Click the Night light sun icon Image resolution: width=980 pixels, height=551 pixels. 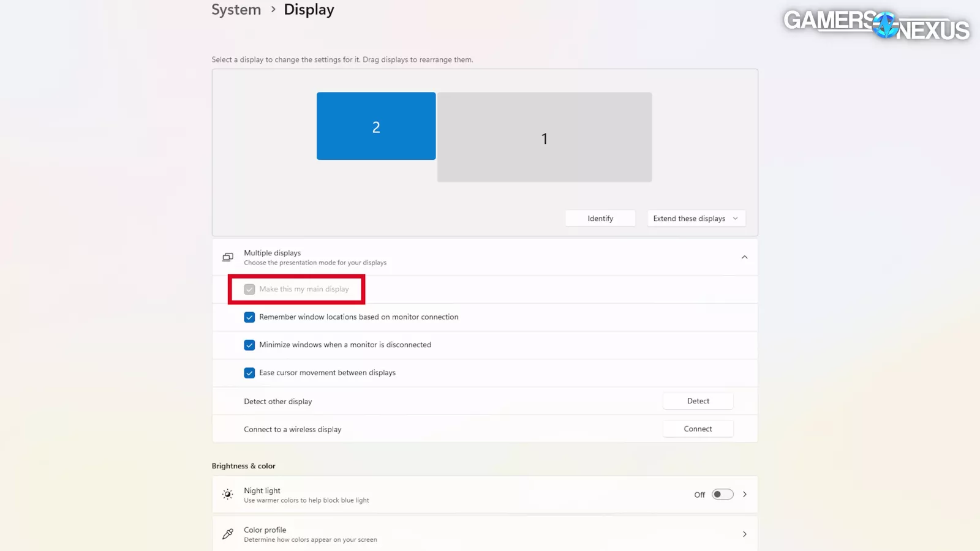tap(228, 495)
